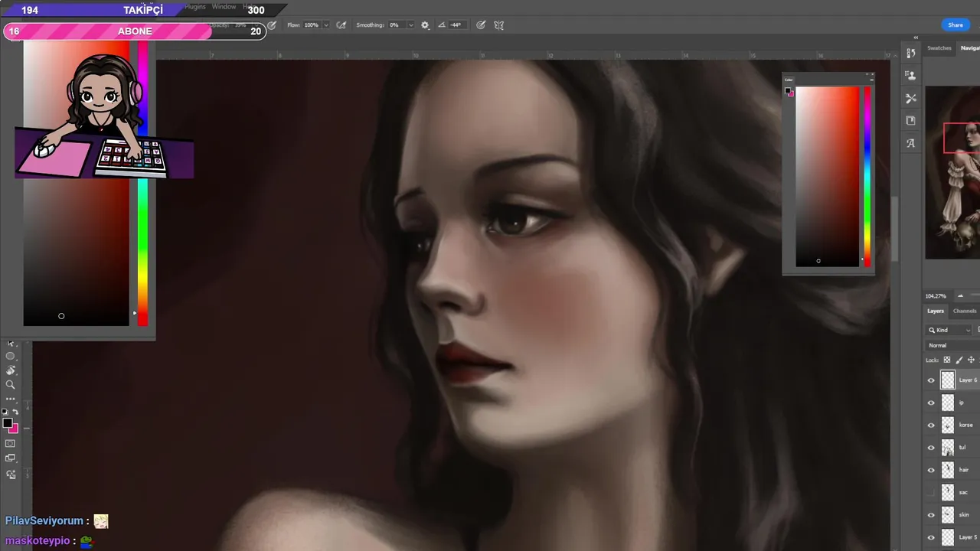Switch to the Layers tab

point(936,311)
